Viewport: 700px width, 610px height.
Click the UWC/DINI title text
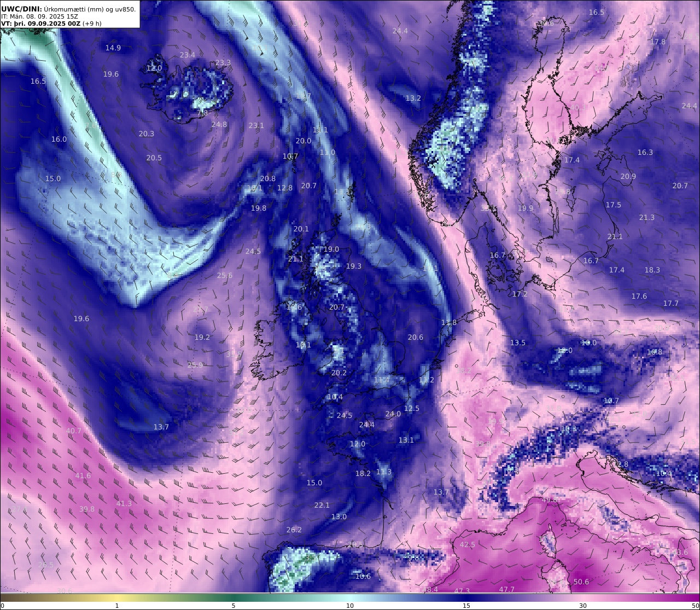22,9
